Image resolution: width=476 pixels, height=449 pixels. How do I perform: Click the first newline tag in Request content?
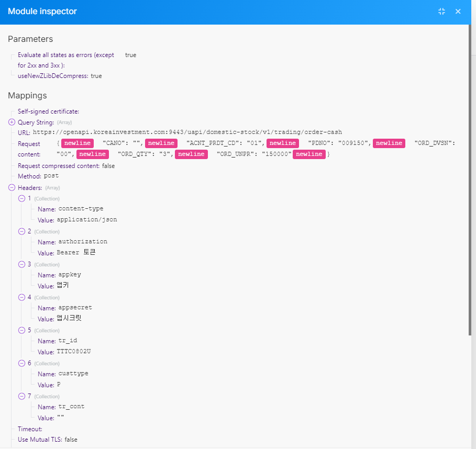click(x=77, y=143)
